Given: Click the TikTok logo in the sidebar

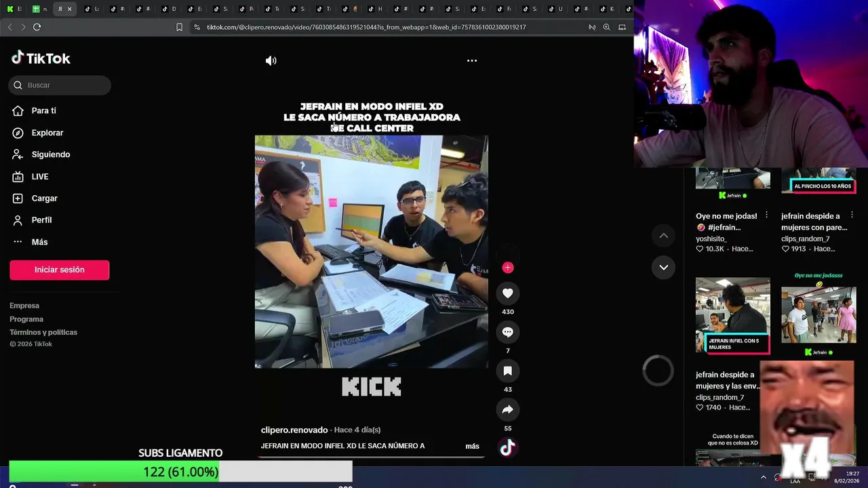Looking at the screenshot, I should pos(41,58).
